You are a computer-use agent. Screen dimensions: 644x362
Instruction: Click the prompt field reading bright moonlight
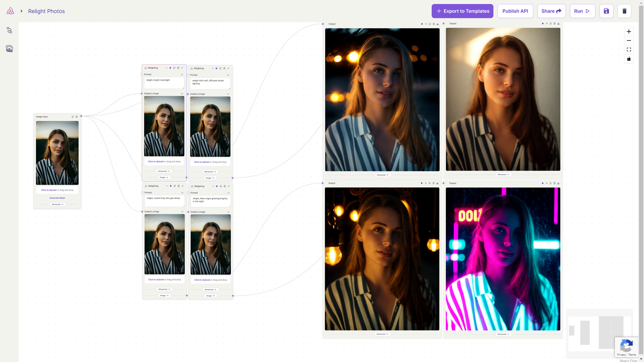tap(164, 83)
